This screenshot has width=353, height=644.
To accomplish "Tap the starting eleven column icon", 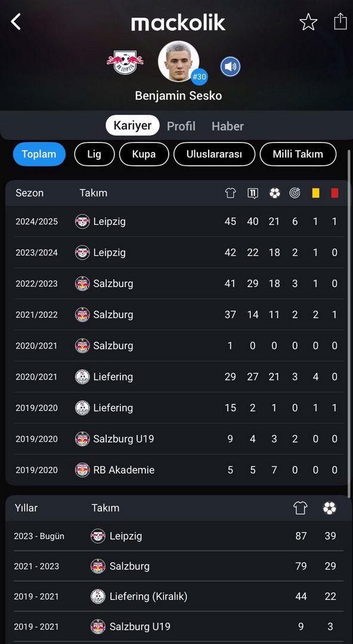I will click(253, 193).
